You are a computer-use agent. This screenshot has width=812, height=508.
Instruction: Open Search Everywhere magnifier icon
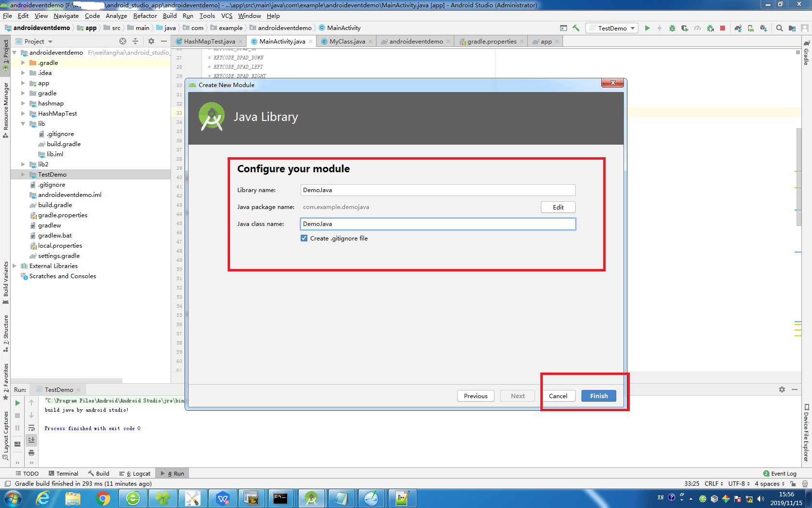[x=779, y=28]
